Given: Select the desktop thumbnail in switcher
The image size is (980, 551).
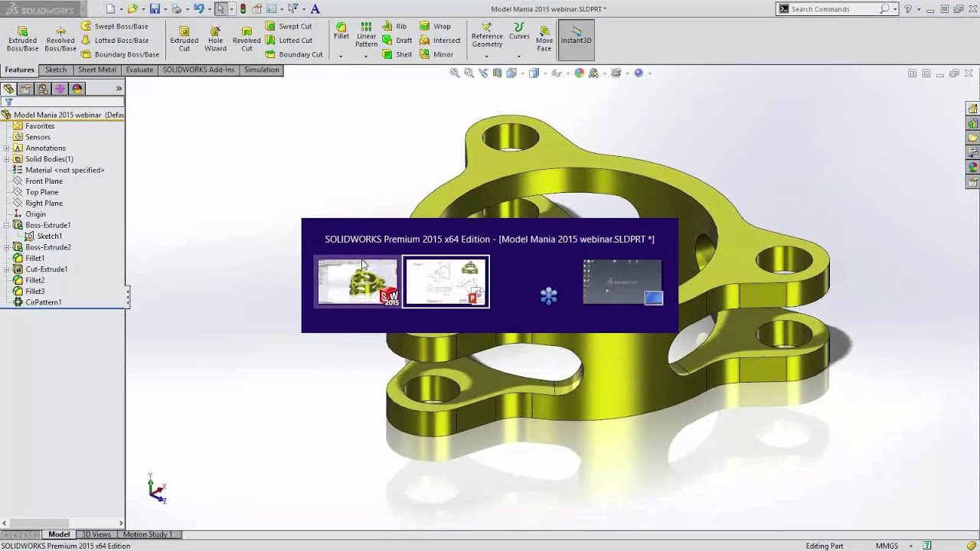Looking at the screenshot, I should click(622, 282).
